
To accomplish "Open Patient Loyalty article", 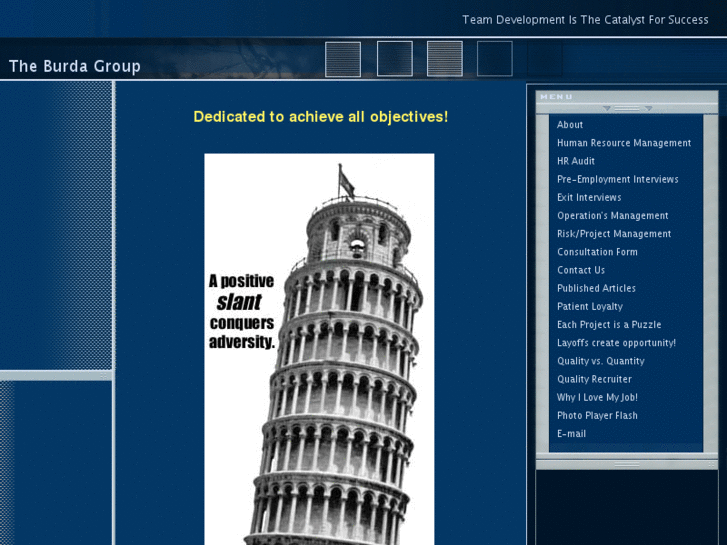I will [x=589, y=307].
